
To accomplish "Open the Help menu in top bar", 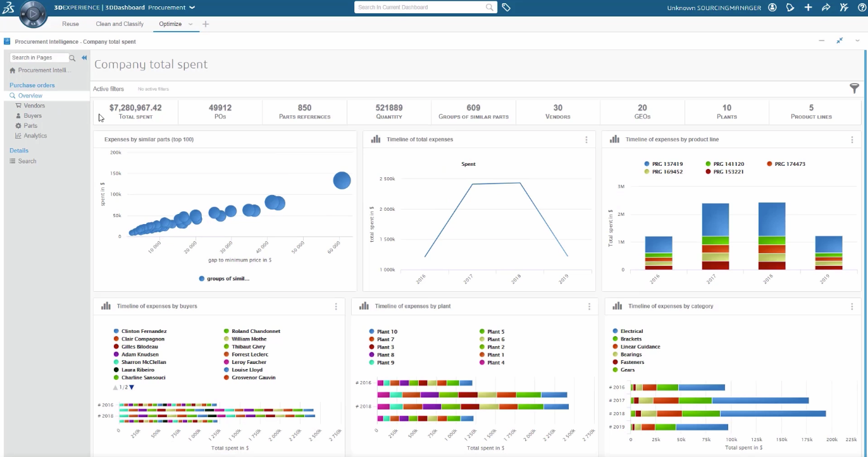I will (862, 7).
